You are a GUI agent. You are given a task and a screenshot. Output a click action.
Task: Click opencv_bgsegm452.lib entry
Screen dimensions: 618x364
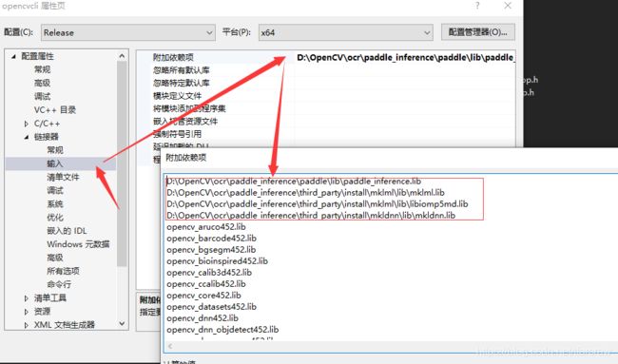[x=211, y=250]
